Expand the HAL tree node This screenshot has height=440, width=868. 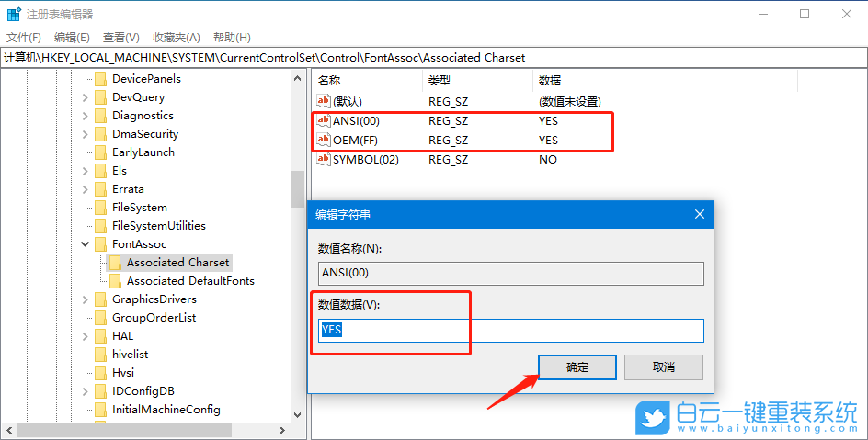[x=86, y=336]
